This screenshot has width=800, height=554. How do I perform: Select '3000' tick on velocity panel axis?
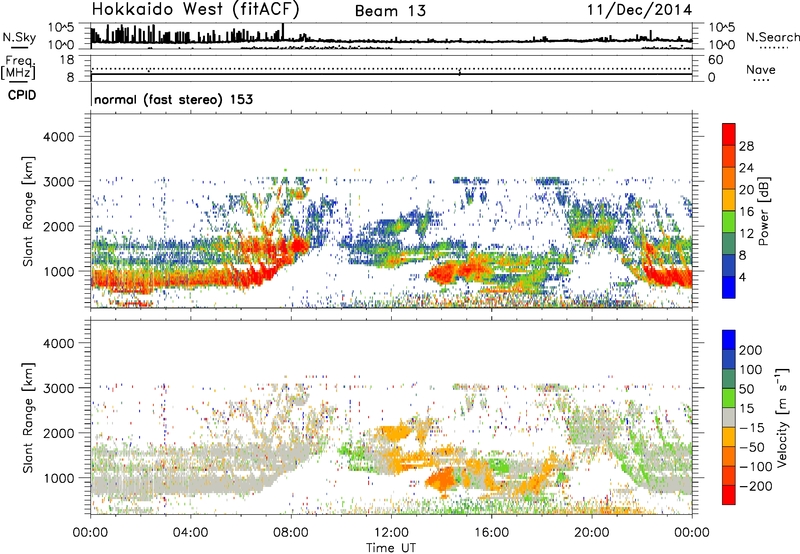point(59,388)
